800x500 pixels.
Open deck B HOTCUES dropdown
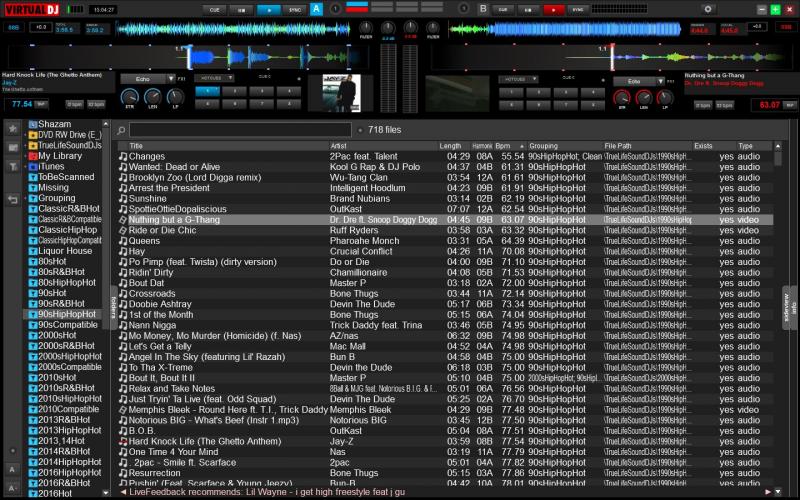518,79
